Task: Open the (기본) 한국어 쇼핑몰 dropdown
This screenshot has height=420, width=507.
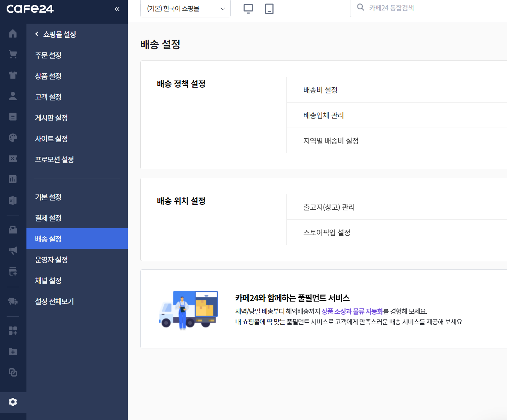Action: [185, 9]
